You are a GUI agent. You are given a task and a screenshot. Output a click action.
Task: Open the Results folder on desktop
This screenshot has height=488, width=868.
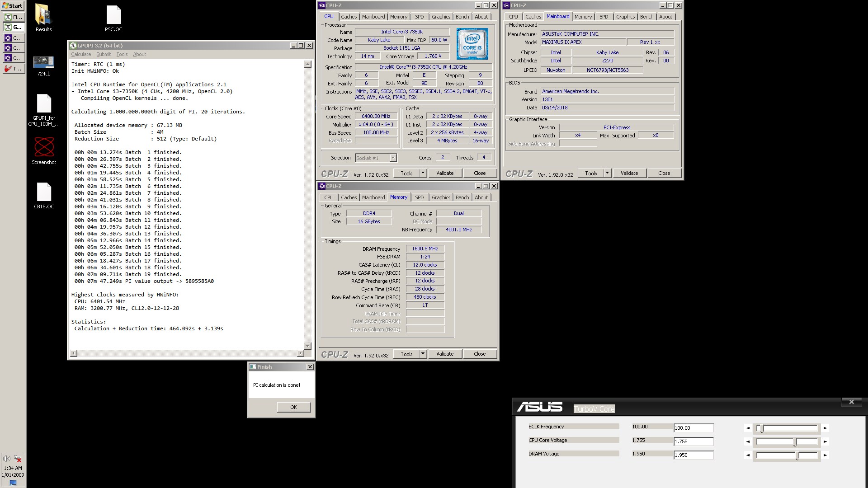coord(43,18)
